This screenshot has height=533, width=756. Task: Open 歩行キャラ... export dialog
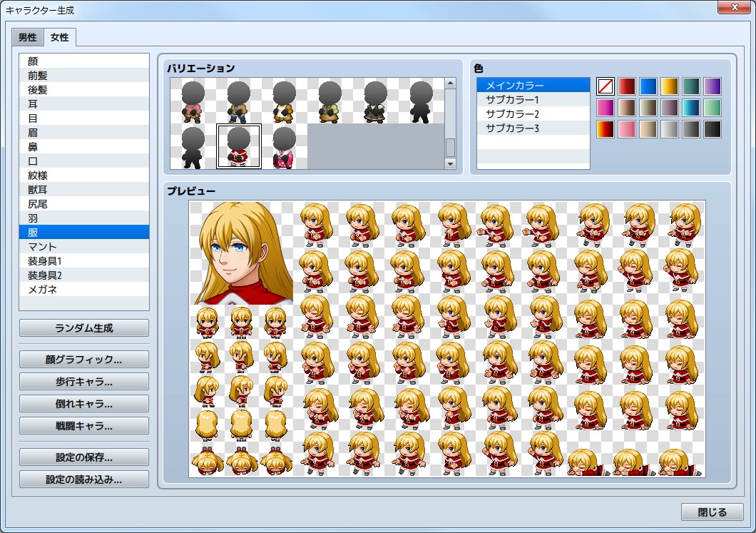(x=84, y=382)
